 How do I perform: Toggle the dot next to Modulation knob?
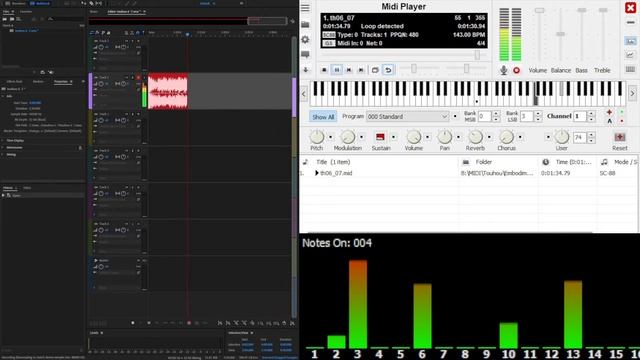362,137
